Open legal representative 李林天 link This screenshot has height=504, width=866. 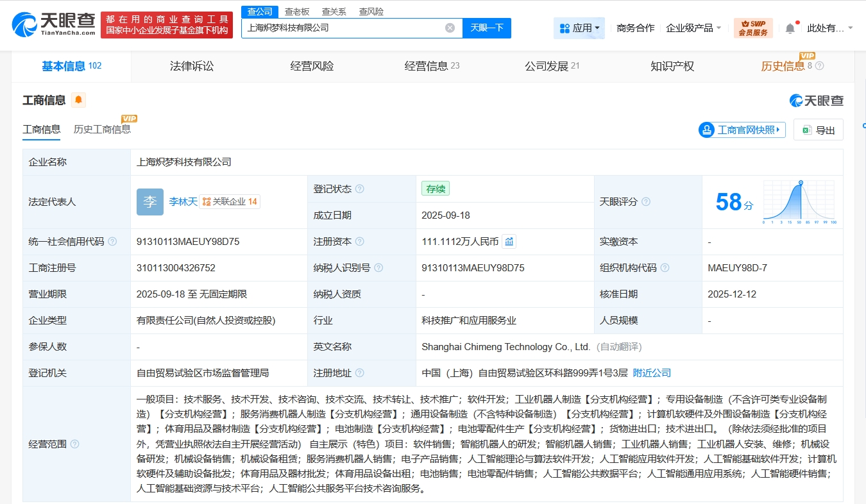pyautogui.click(x=182, y=201)
